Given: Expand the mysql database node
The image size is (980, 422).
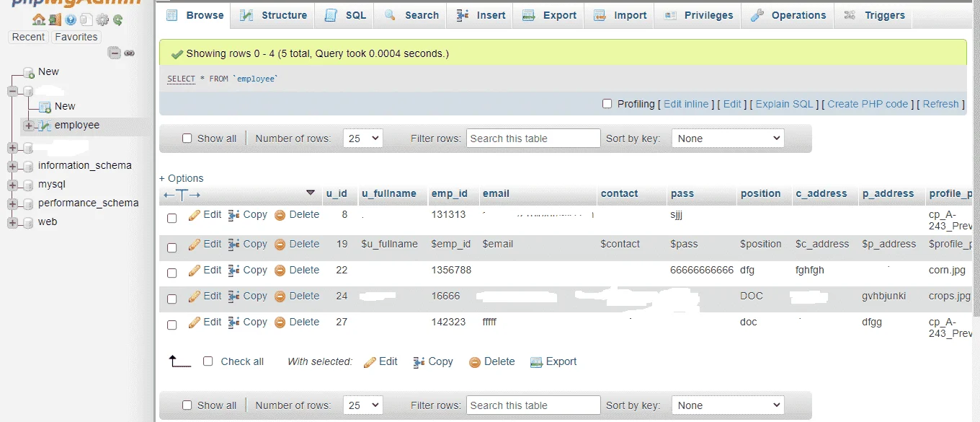Looking at the screenshot, I should coord(12,185).
